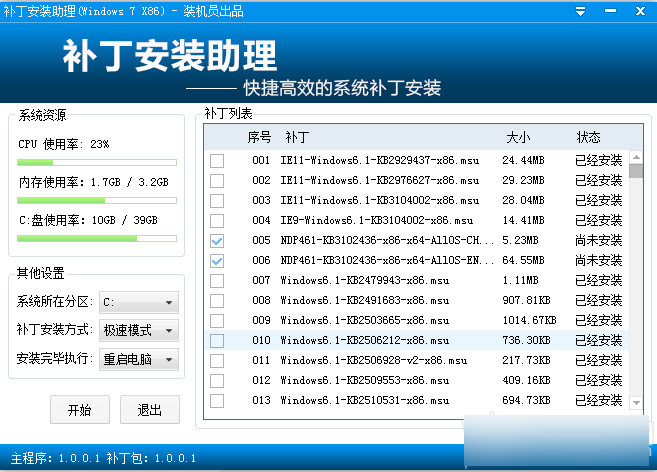Tick the checkbox for patch 010
Viewport: 657px width, 472px height.
coord(217,341)
